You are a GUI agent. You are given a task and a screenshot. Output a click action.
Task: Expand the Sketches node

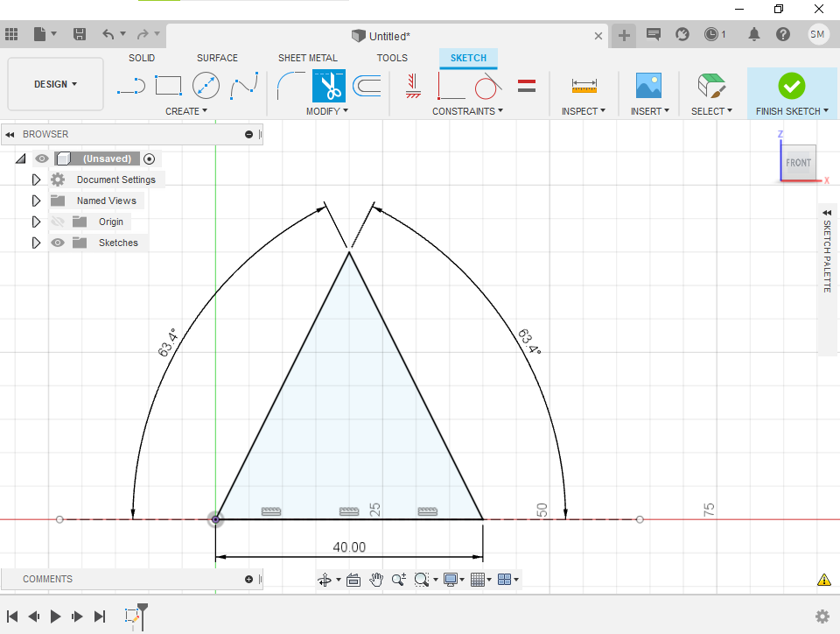(36, 243)
